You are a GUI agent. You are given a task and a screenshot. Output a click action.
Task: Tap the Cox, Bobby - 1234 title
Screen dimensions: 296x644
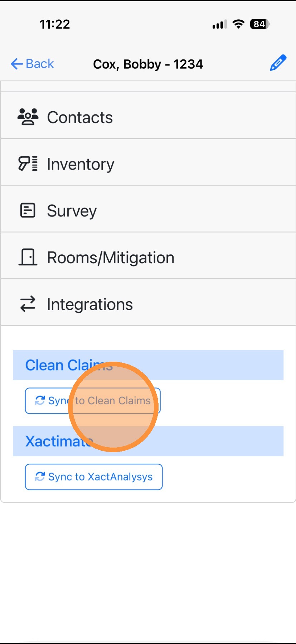click(x=148, y=64)
